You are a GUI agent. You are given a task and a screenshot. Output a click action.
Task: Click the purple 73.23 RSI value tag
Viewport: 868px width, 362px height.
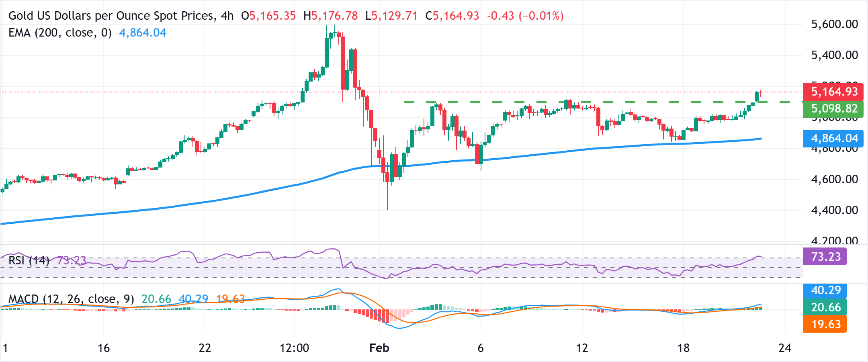point(825,257)
